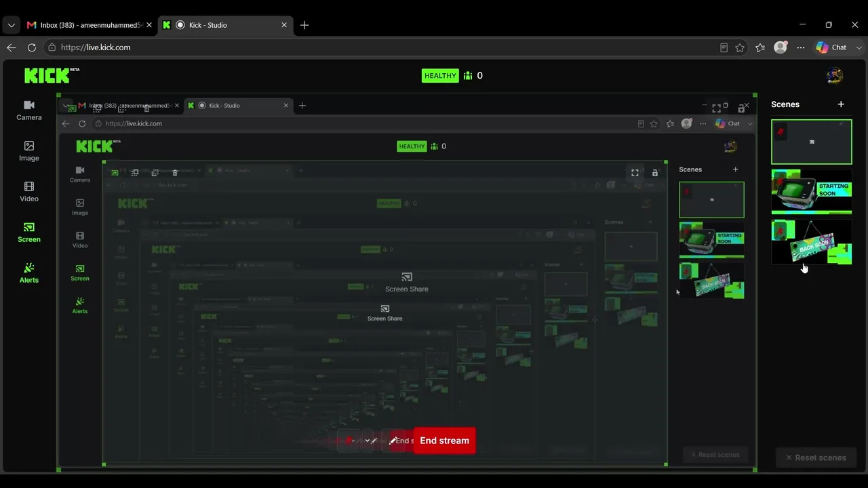The image size is (868, 488).
Task: Toggle the lock on the screen share source
Action: (741, 108)
